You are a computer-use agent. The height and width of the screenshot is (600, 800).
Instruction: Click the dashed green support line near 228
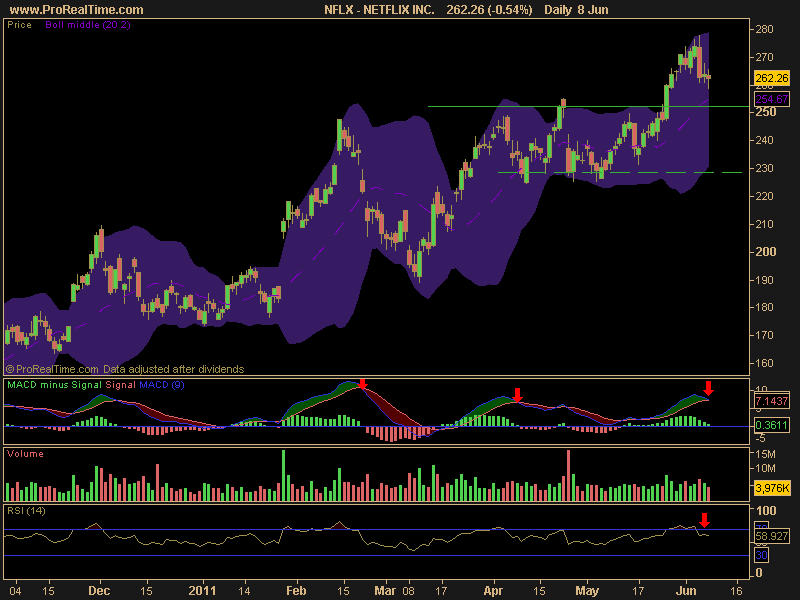coord(620,172)
